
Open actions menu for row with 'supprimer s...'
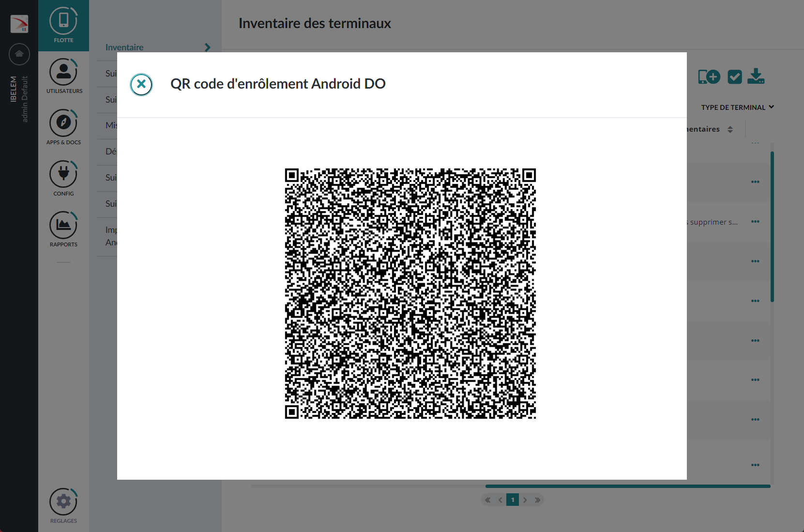[755, 222]
